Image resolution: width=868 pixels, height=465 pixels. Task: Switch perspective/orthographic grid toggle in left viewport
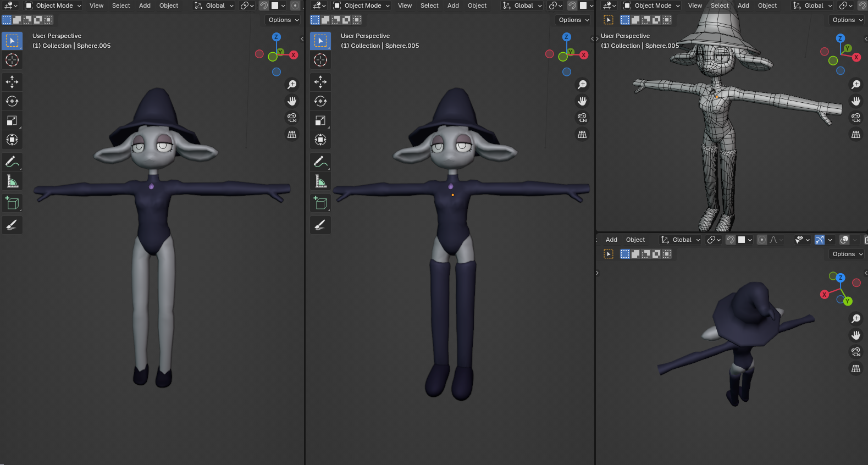click(x=292, y=134)
